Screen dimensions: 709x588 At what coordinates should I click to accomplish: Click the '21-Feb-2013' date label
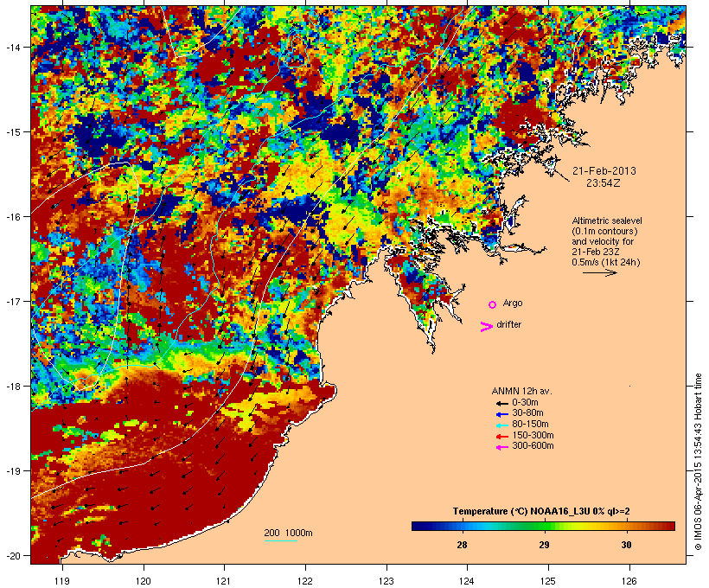(604, 171)
